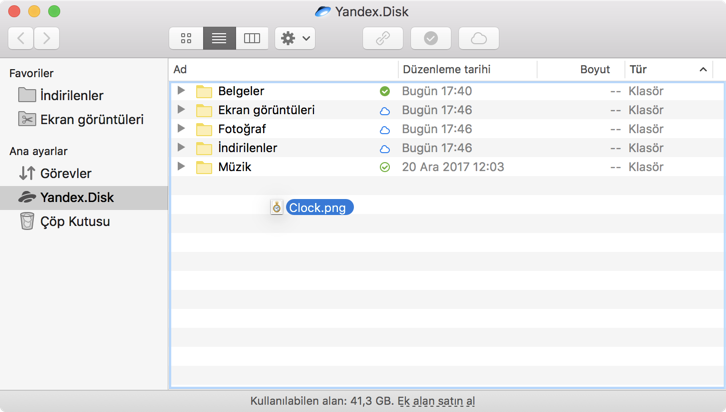Expand the Belgeler folder triangle
The width and height of the screenshot is (726, 412).
click(181, 91)
